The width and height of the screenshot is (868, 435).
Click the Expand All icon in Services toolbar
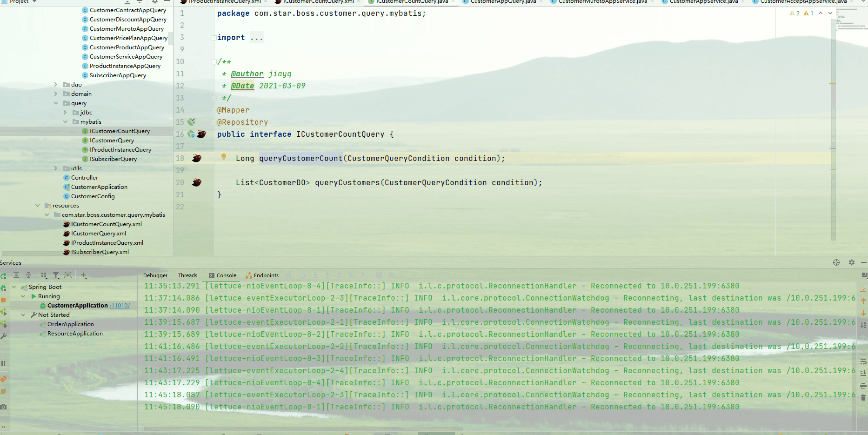click(x=16, y=275)
